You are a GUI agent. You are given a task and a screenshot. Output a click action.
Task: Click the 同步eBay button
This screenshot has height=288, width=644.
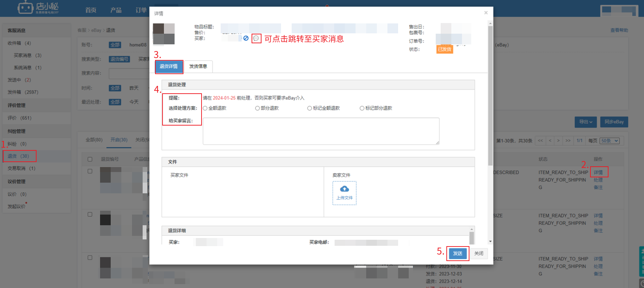[614, 122]
